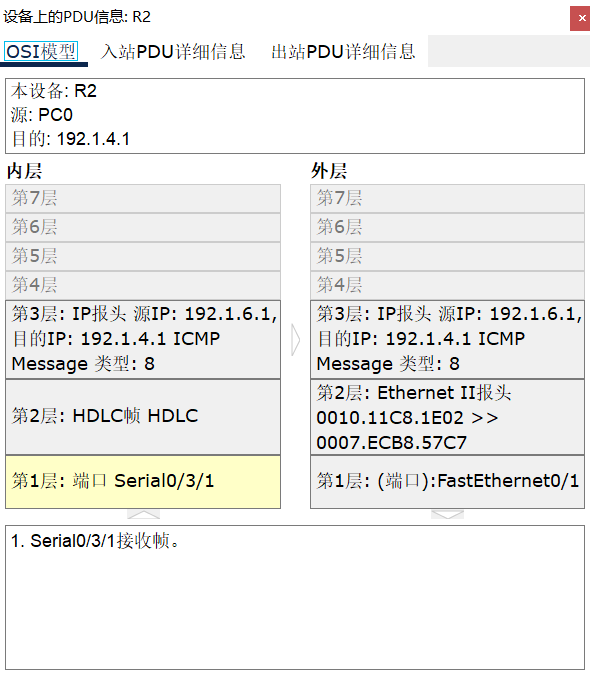The width and height of the screenshot is (590, 674).
Task: Select outer Layer 2 Ethernet II header
Action: pos(447,417)
